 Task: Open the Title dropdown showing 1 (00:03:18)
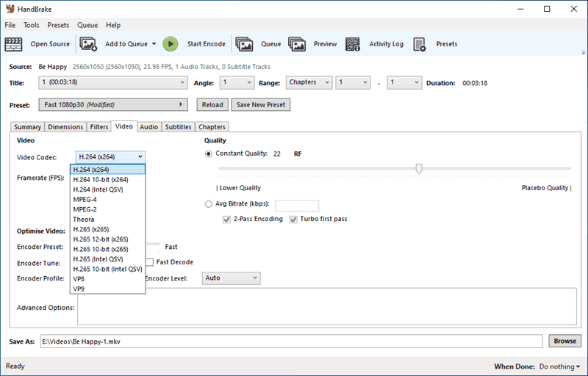(x=113, y=82)
